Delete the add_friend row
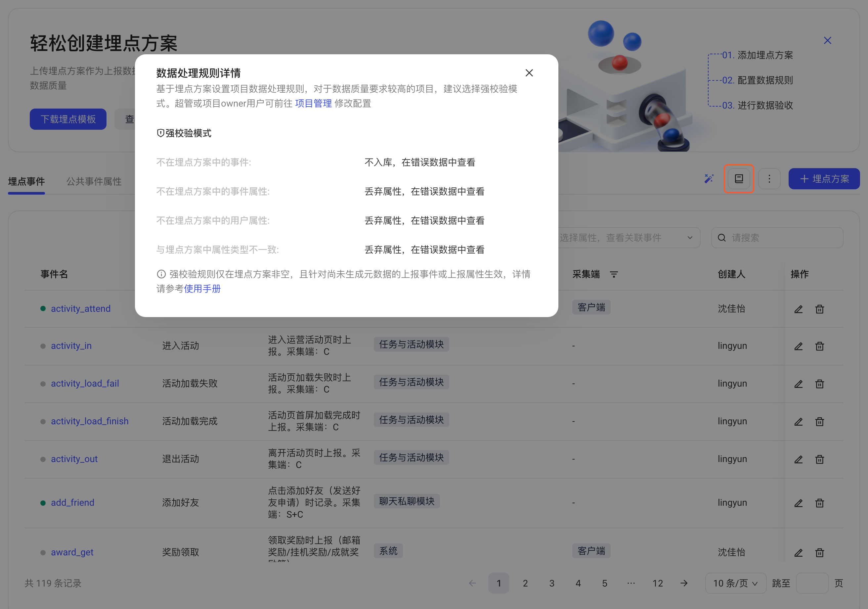This screenshot has width=868, height=609. pyautogui.click(x=819, y=503)
